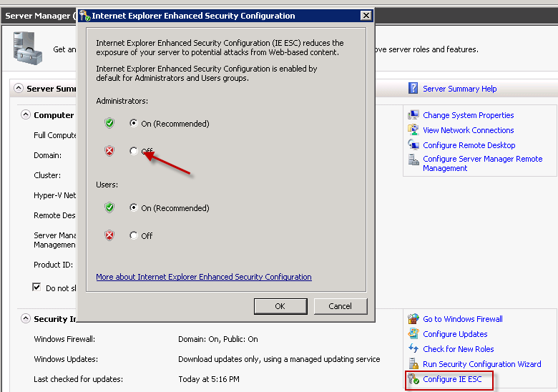Click the 'Windows Updates:' label

tap(66, 359)
